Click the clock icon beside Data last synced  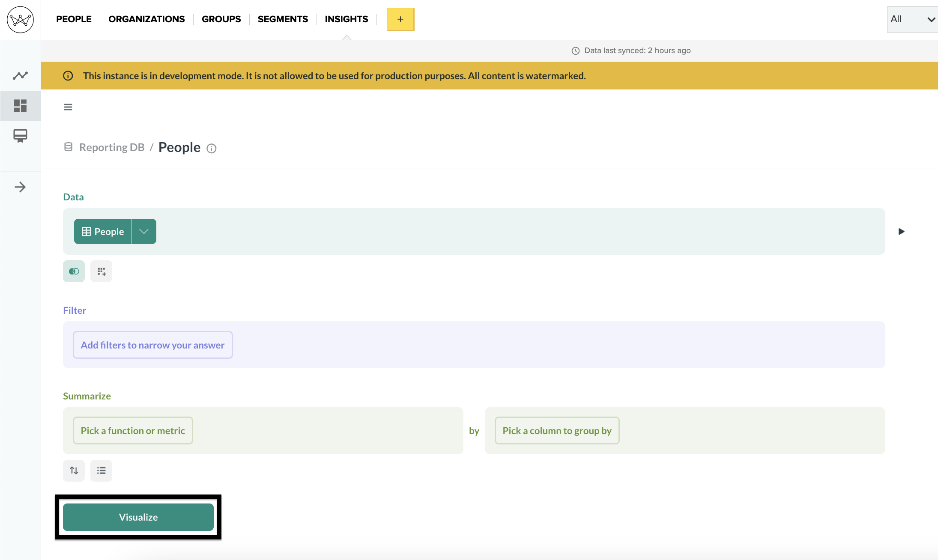coord(576,51)
